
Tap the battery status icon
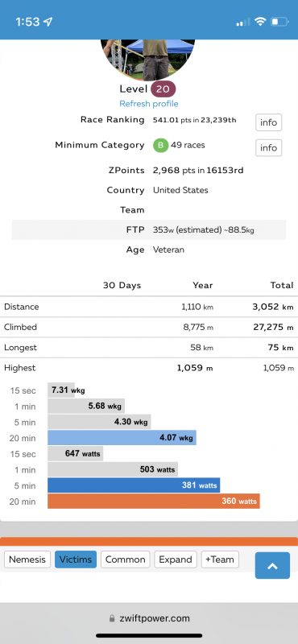(x=280, y=22)
